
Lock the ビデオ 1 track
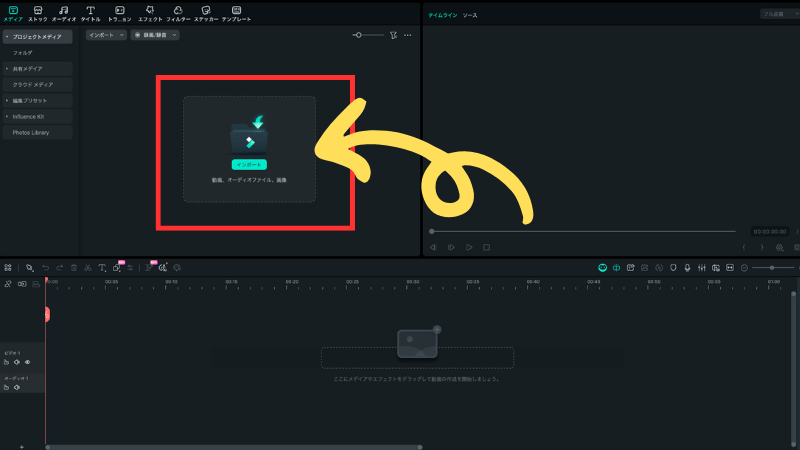tap(6, 362)
